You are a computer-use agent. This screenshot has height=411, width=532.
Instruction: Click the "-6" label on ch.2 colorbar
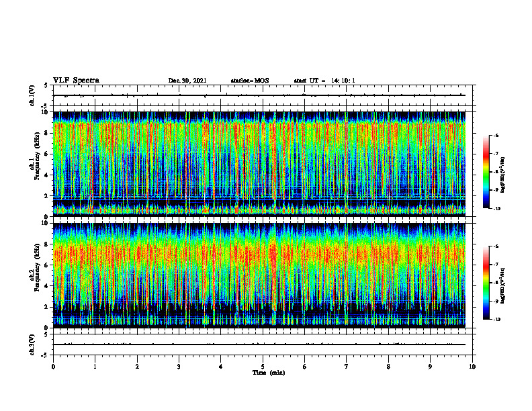click(496, 246)
